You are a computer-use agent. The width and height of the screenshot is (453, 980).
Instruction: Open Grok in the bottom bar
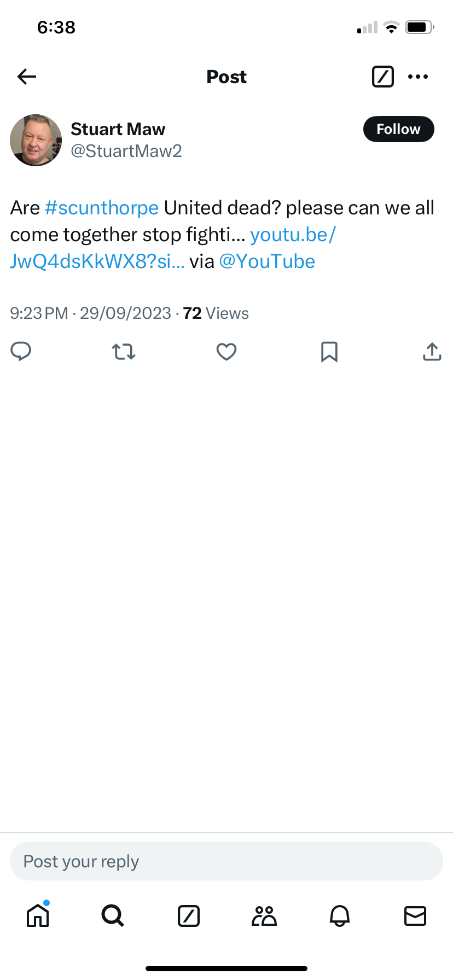coord(189,915)
